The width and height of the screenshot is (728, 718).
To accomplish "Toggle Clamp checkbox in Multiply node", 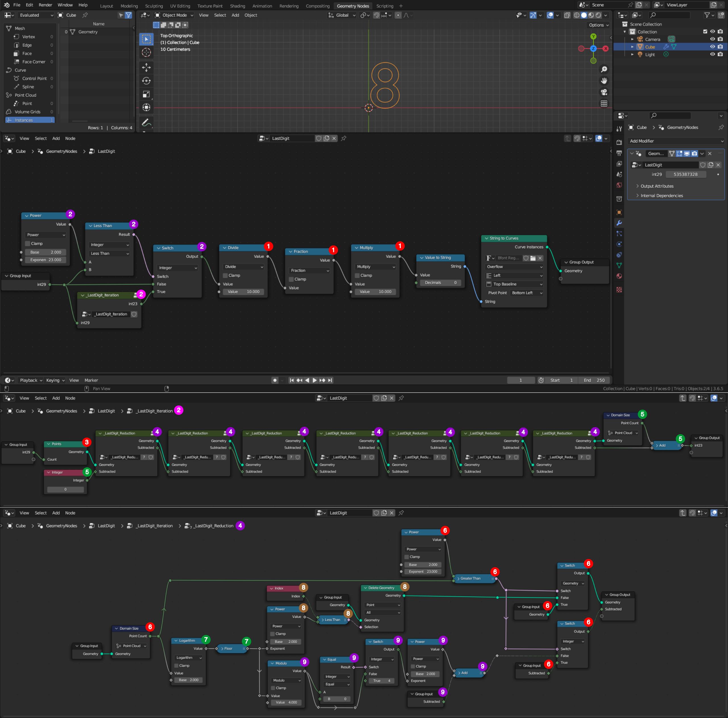I will pyautogui.click(x=357, y=275).
